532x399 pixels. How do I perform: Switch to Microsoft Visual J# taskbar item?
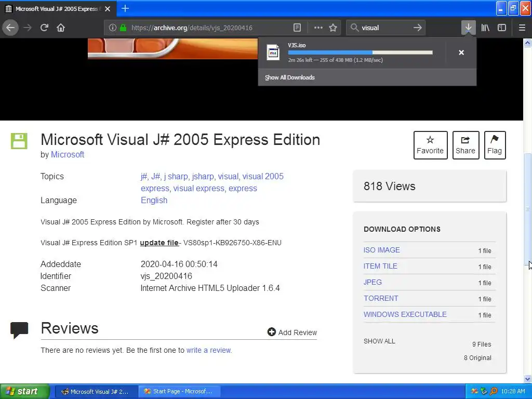tap(96, 392)
